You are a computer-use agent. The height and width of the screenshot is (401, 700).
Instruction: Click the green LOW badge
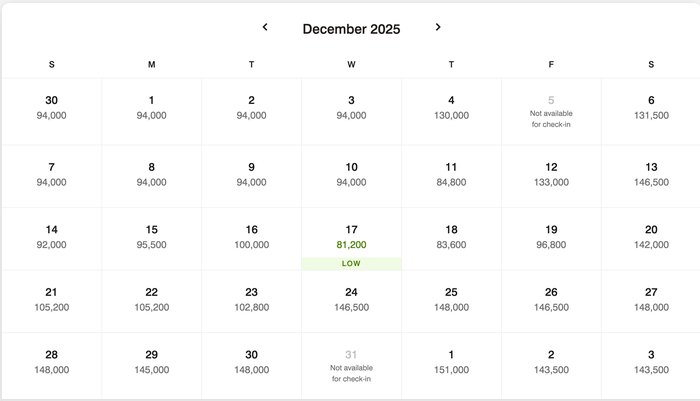[x=351, y=263]
